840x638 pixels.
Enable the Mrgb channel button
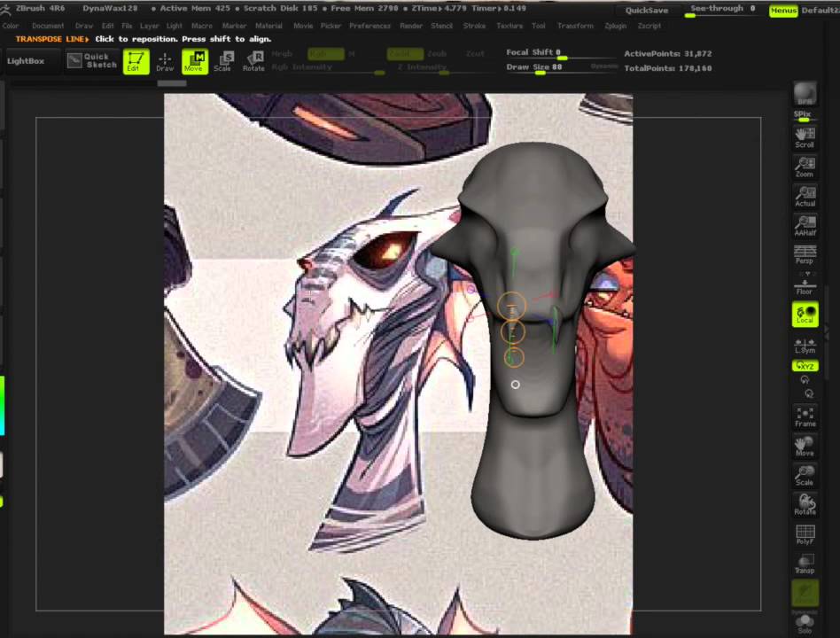pyautogui.click(x=282, y=53)
